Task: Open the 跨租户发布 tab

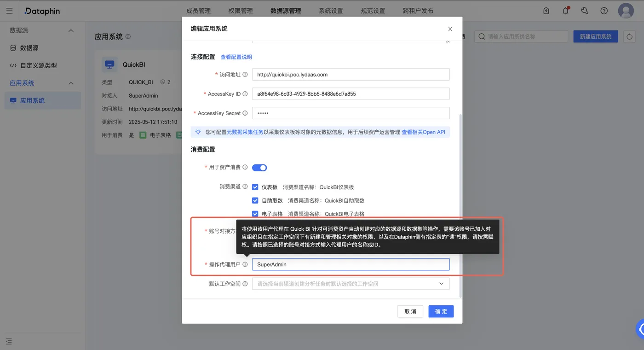Action: pyautogui.click(x=418, y=11)
